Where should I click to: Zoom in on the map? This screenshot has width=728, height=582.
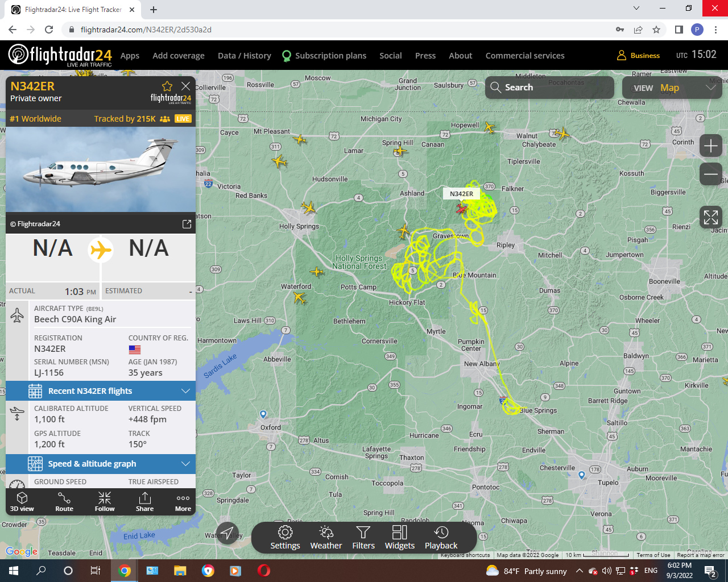coord(711,146)
